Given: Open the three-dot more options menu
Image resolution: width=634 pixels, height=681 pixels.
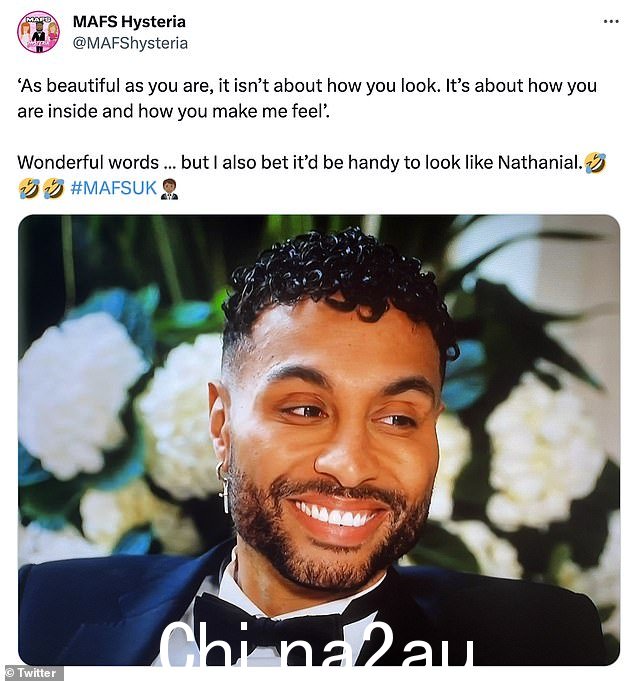Looking at the screenshot, I should 611,21.
